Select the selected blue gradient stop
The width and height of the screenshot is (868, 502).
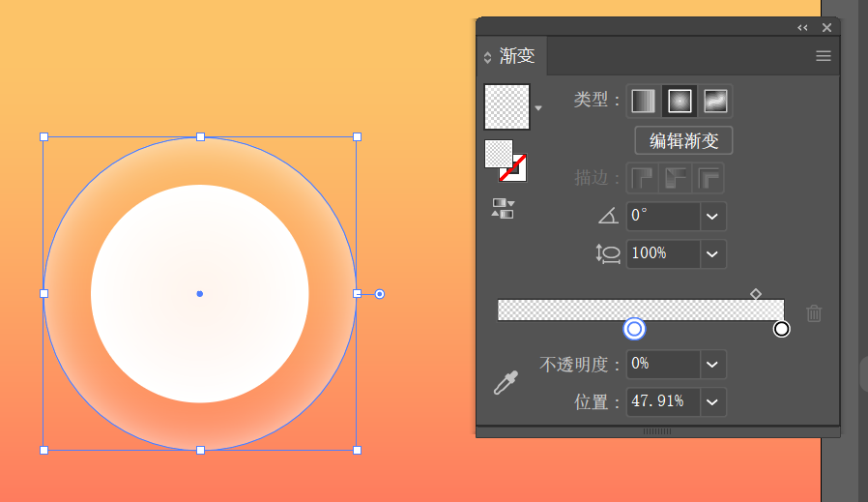[x=634, y=329]
